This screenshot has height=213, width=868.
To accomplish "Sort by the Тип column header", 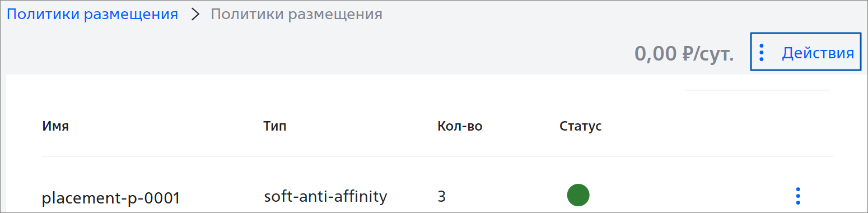I will (x=275, y=126).
